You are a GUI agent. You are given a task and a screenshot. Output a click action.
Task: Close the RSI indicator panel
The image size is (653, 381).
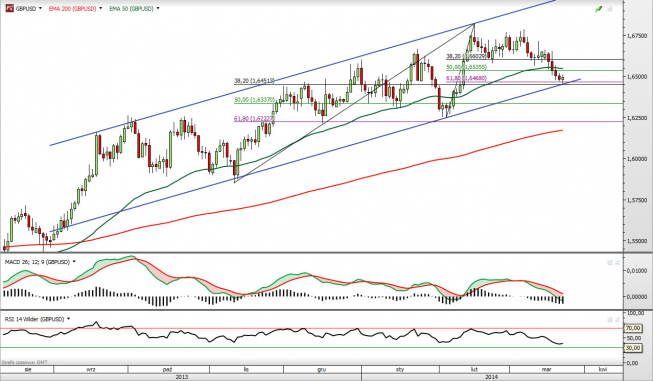pyautogui.click(x=618, y=319)
